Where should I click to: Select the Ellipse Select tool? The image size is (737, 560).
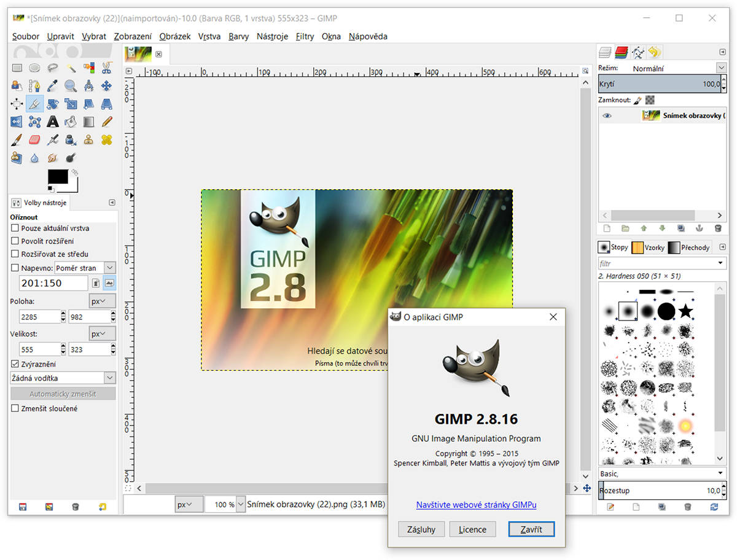click(x=34, y=68)
